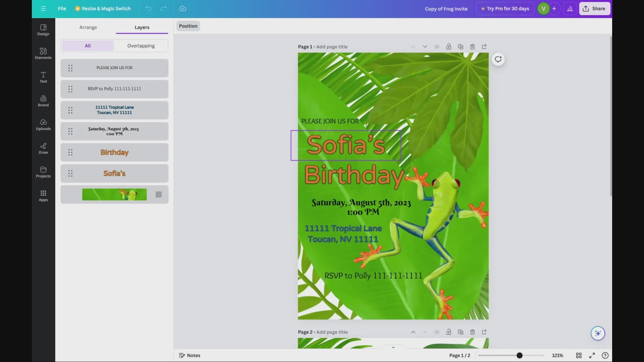Open the Uploads side panel
The height and width of the screenshot is (362, 644).
coord(43,125)
